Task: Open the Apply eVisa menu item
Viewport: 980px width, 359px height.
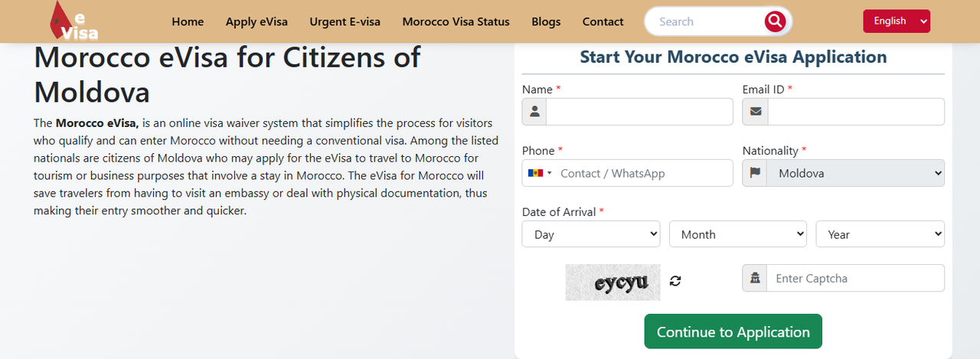Action: pos(256,21)
